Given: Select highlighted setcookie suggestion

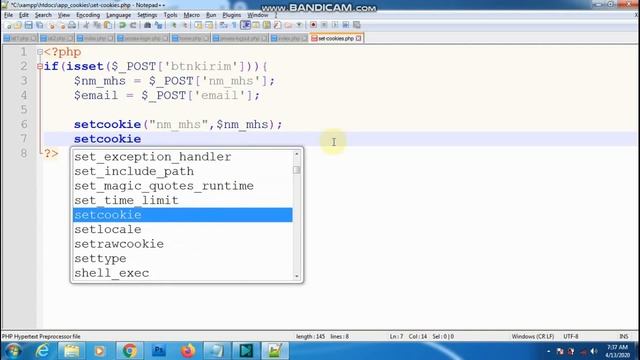Looking at the screenshot, I should coord(182,215).
